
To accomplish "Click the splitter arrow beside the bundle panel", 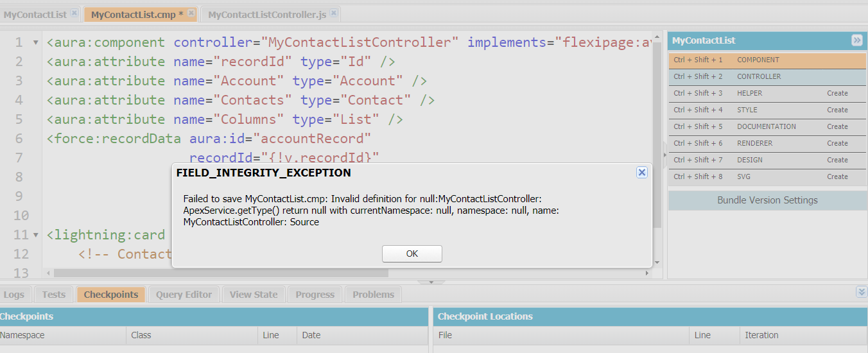I will [664, 155].
